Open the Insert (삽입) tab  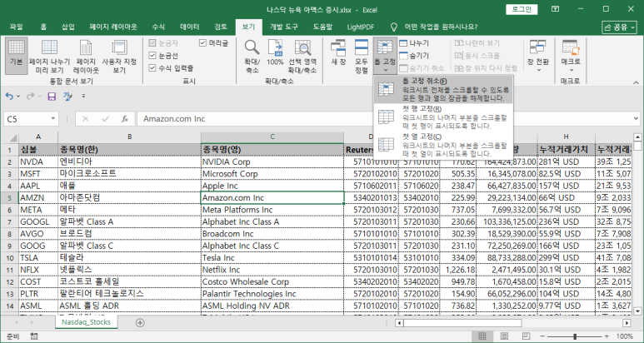coord(68,27)
